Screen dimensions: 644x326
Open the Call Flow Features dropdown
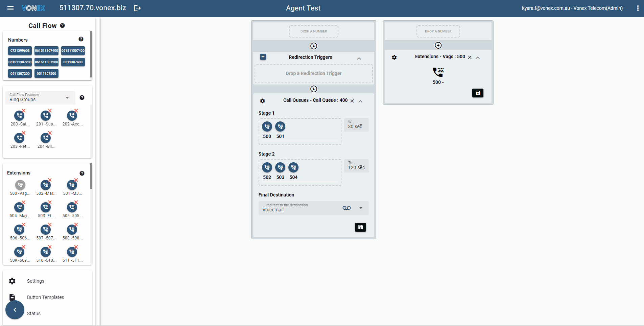tap(41, 98)
